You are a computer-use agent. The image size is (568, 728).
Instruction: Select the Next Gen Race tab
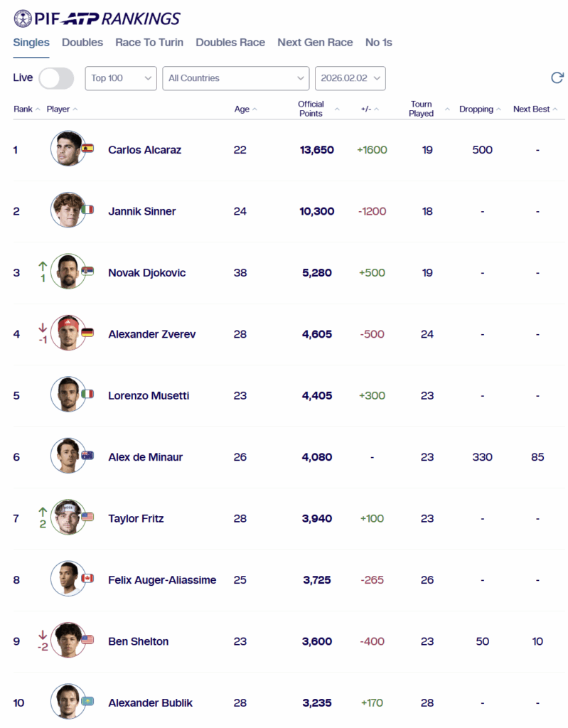pos(315,43)
